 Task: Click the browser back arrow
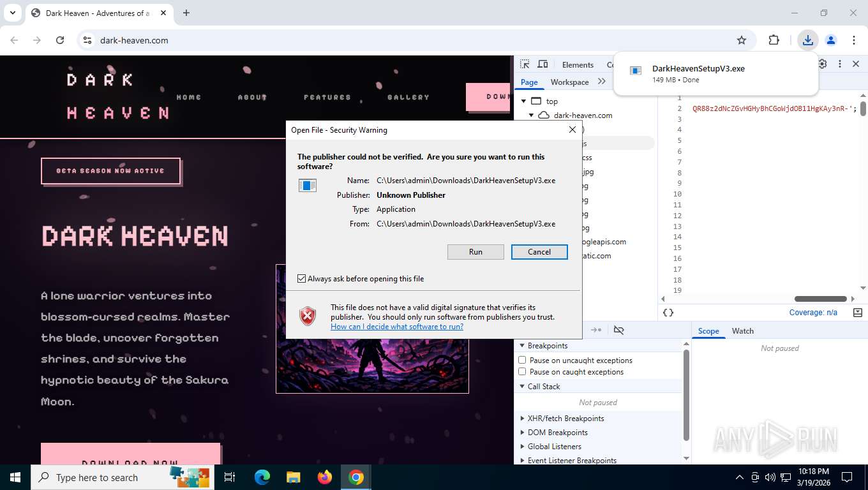click(x=14, y=40)
